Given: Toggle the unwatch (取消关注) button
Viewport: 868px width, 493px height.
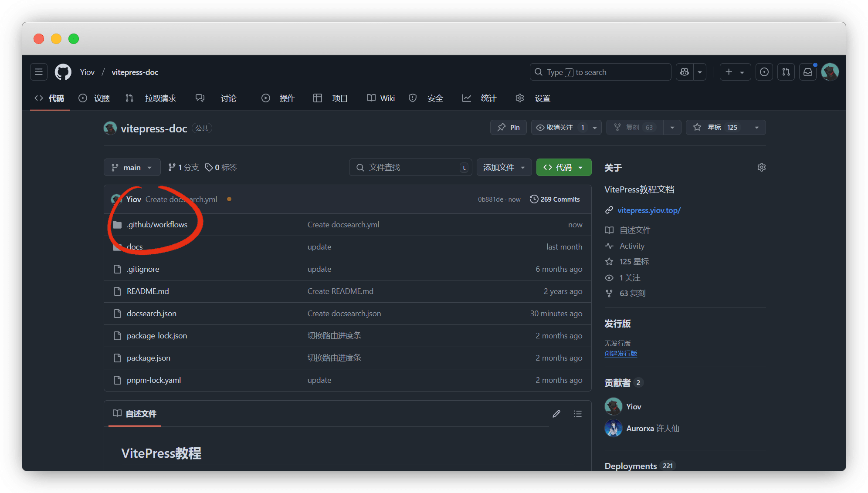Looking at the screenshot, I should point(559,128).
